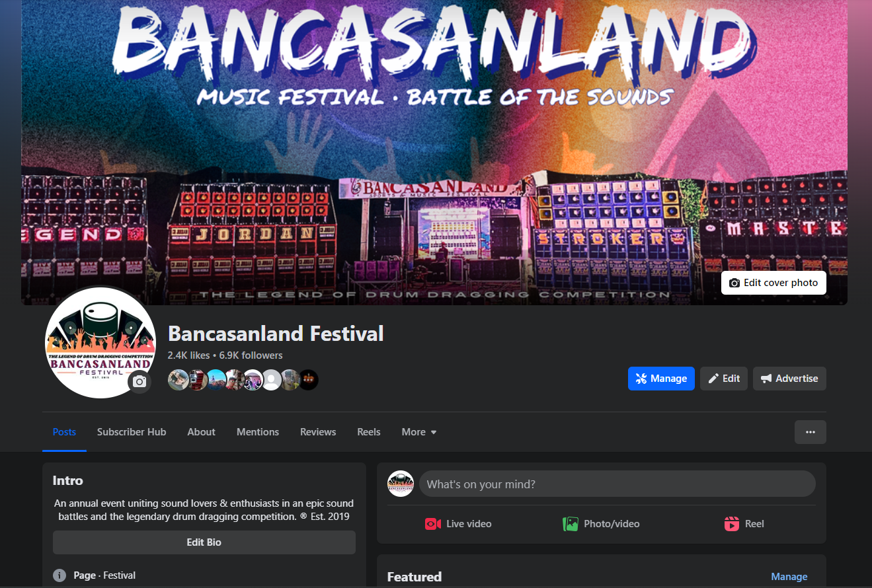Click the What's on your mind field

[617, 484]
